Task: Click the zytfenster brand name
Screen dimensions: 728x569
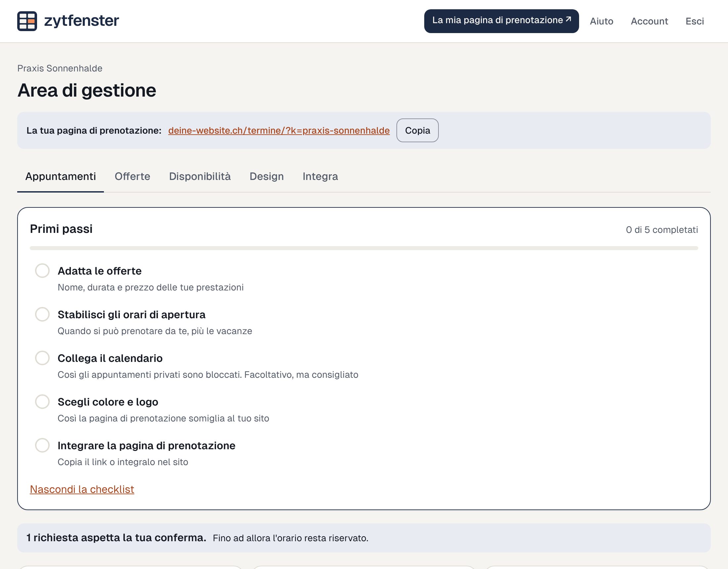Action: [82, 21]
